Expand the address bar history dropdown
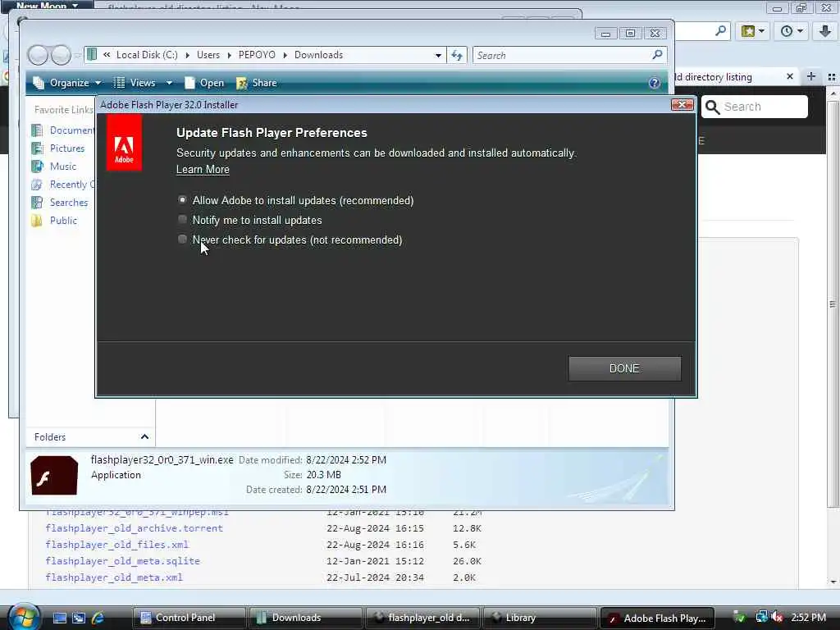The height and width of the screenshot is (630, 840). [438, 55]
